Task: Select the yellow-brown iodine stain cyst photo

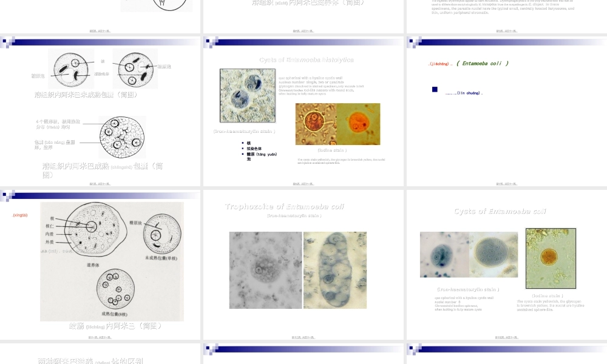Action: 316,124
